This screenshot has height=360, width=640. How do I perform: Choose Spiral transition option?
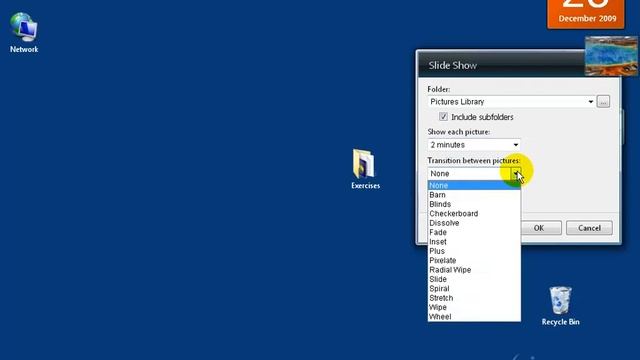click(474, 289)
